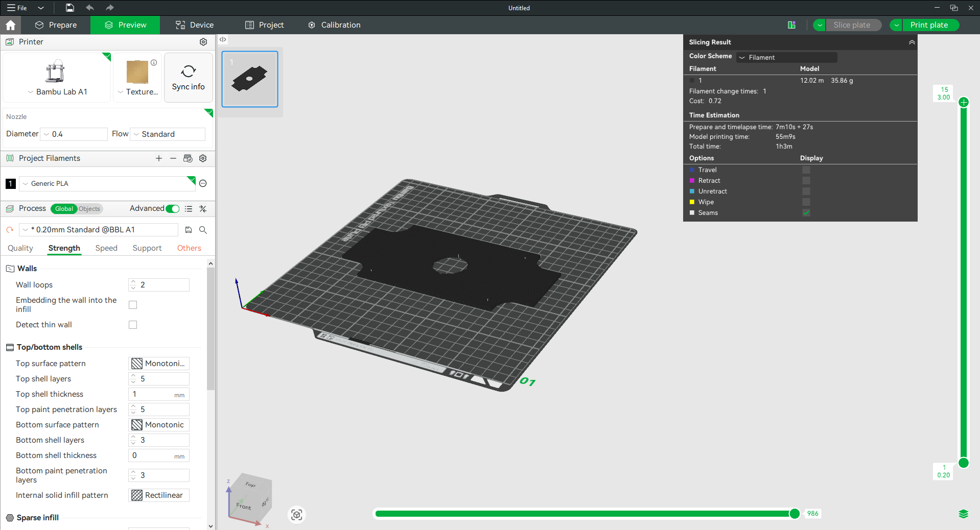Open the Others settings tab
Screen dimensions: 980x530
pyautogui.click(x=189, y=248)
